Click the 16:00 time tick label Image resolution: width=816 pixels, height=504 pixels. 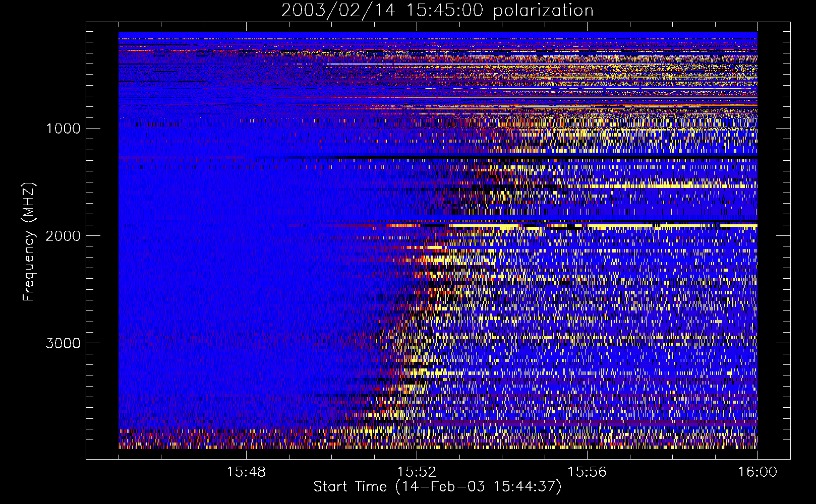point(757,472)
